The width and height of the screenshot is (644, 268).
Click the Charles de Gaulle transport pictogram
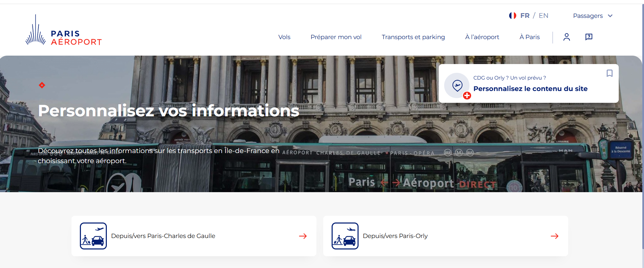93,236
